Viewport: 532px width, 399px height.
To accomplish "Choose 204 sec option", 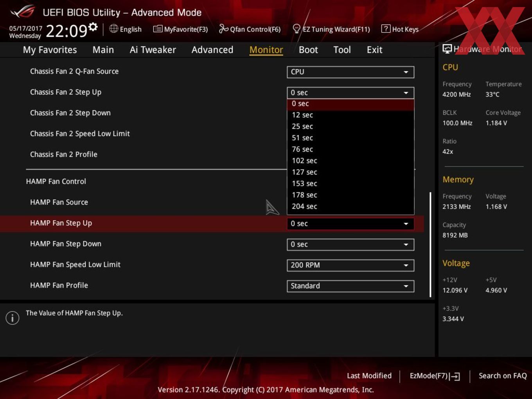I will (350, 206).
